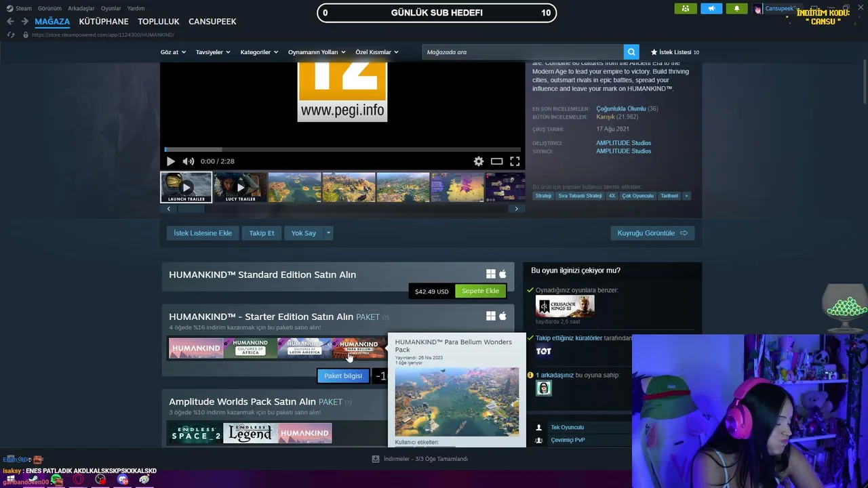
Task: Open the Oyunlar menu
Action: [111, 8]
